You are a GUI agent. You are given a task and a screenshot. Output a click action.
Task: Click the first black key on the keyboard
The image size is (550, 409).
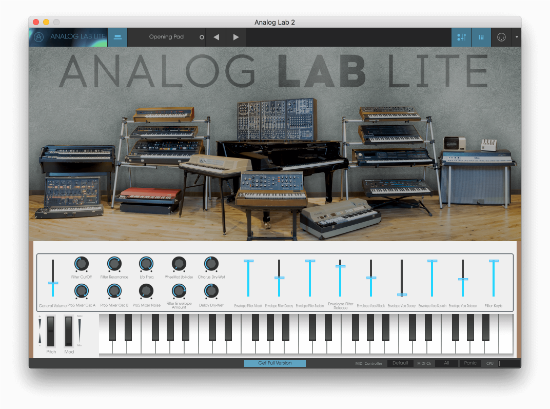[x=113, y=327]
